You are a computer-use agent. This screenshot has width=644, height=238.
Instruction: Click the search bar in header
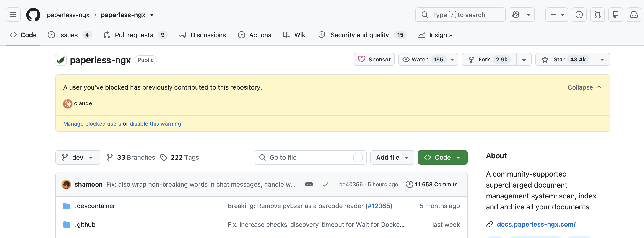click(x=460, y=15)
